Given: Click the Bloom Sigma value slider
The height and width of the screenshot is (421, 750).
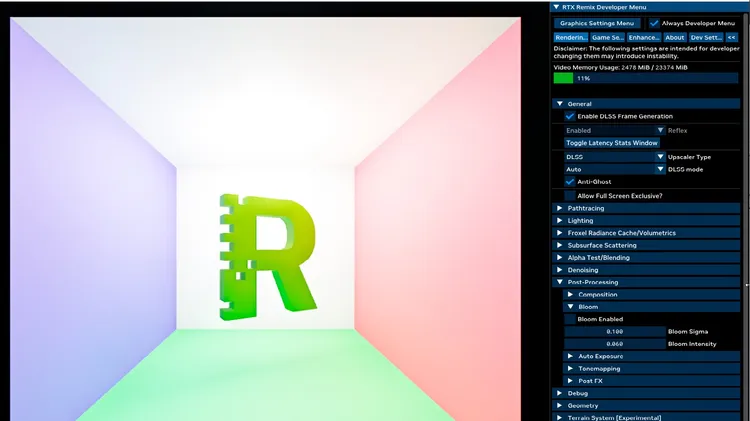Looking at the screenshot, I should pyautogui.click(x=615, y=332).
